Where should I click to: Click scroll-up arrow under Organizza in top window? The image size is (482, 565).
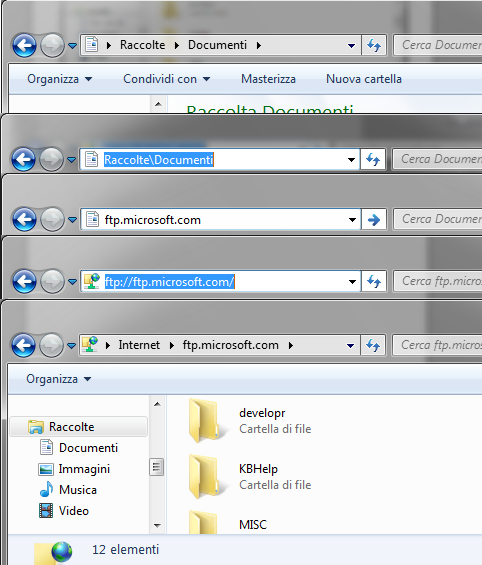tap(158, 104)
